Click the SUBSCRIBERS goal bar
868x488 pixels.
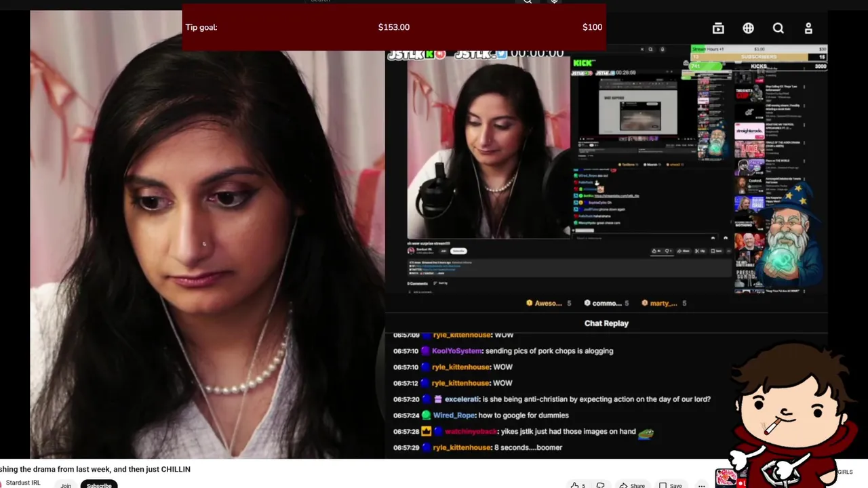pos(759,57)
